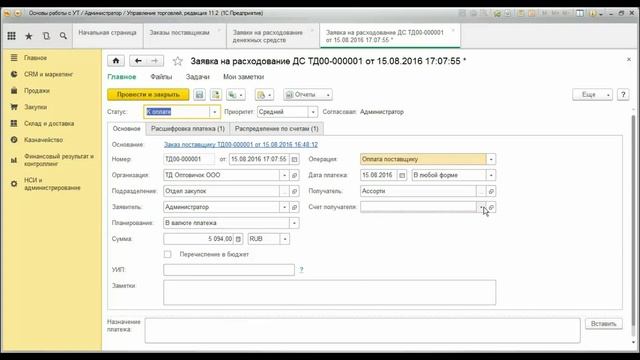
Task: Click the УИП help question mark
Action: coord(301,270)
